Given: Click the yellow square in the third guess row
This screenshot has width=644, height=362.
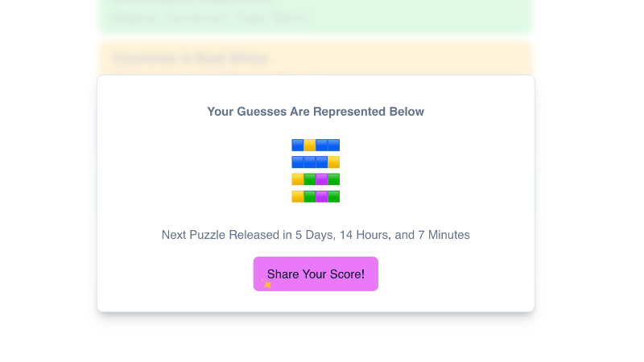Looking at the screenshot, I should pos(298,179).
